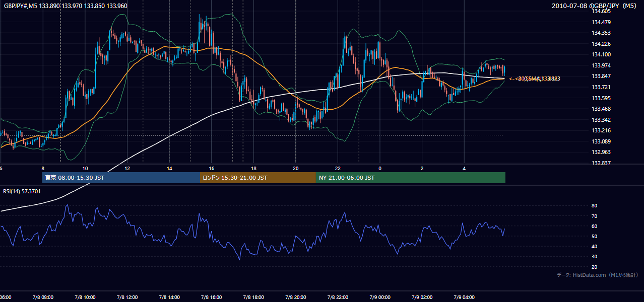Click the bottom time label 7/8 22:00
The height and width of the screenshot is (302, 644).
pyautogui.click(x=338, y=297)
